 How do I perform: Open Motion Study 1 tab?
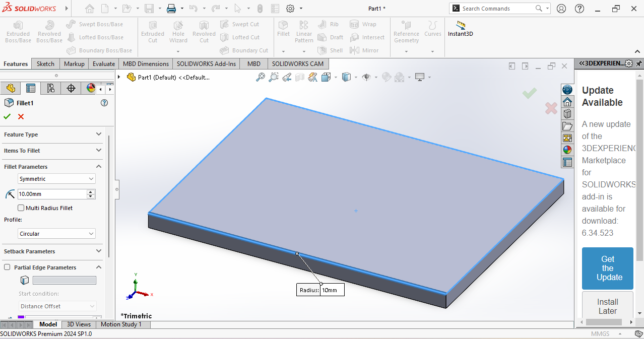[x=121, y=324]
